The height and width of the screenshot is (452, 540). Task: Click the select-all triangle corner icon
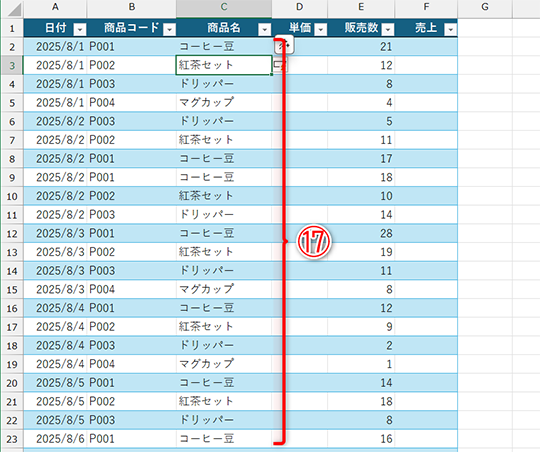point(14,9)
